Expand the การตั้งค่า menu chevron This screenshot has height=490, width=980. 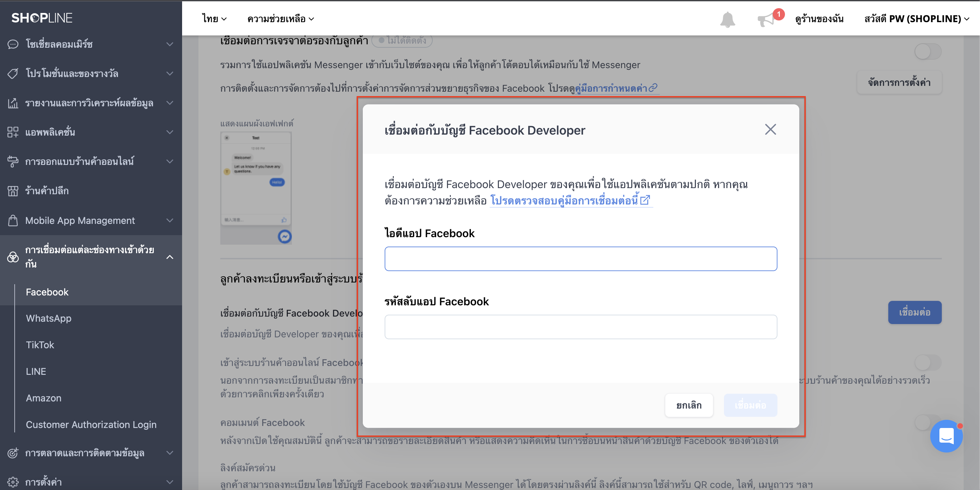tap(170, 482)
